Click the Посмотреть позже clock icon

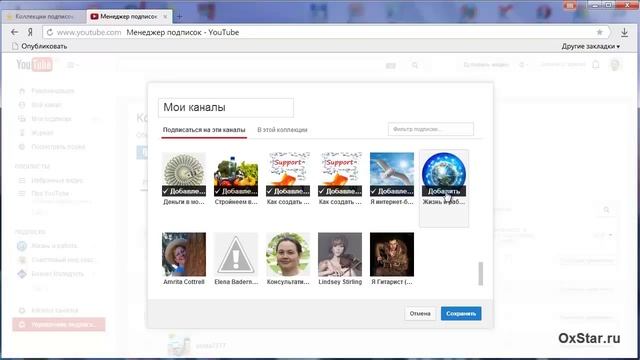pyautogui.click(x=22, y=147)
